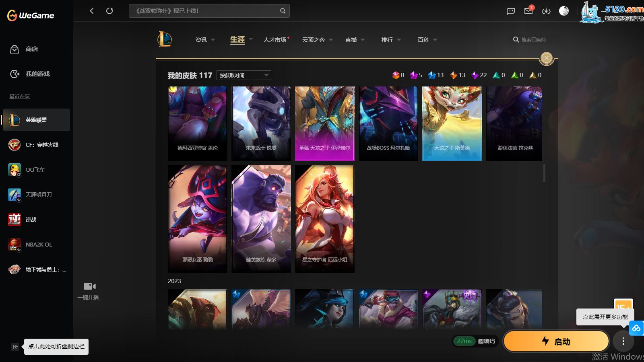
Task: Select the 邪恶女巫 璐璐 skin card
Action: (x=198, y=219)
